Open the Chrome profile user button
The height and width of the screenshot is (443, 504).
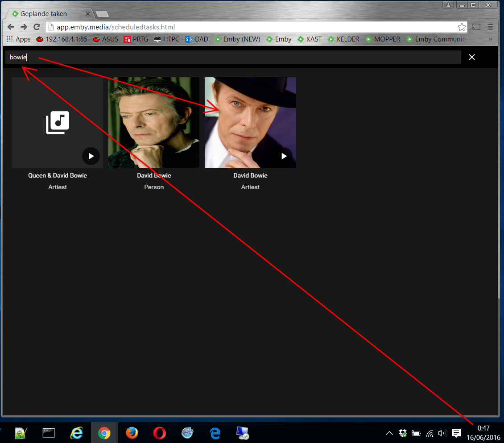[448, 5]
